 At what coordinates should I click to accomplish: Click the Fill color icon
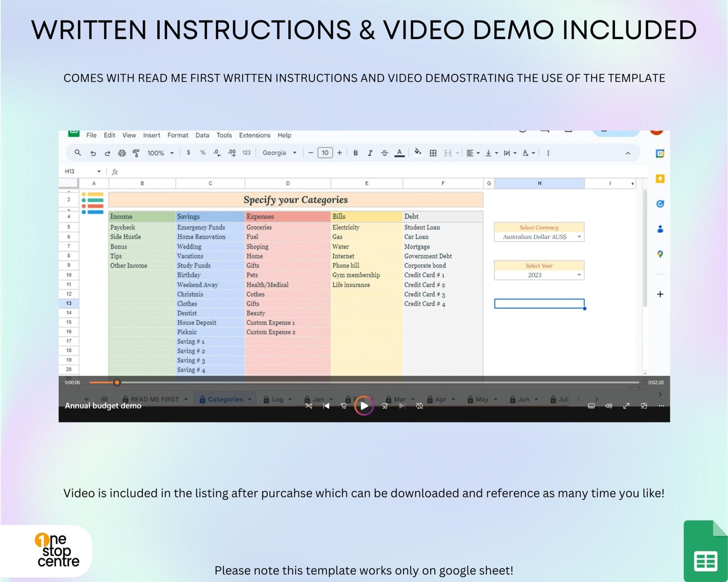[418, 153]
